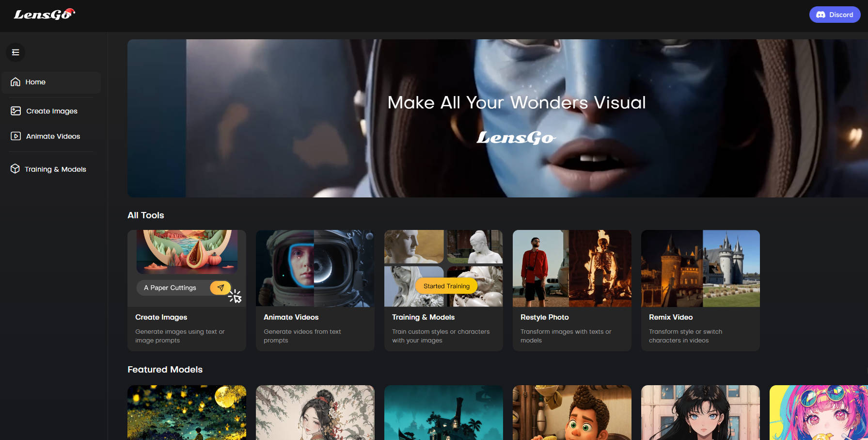Click the Training & Models cube icon
Screen dimensions: 868x440
(15, 169)
